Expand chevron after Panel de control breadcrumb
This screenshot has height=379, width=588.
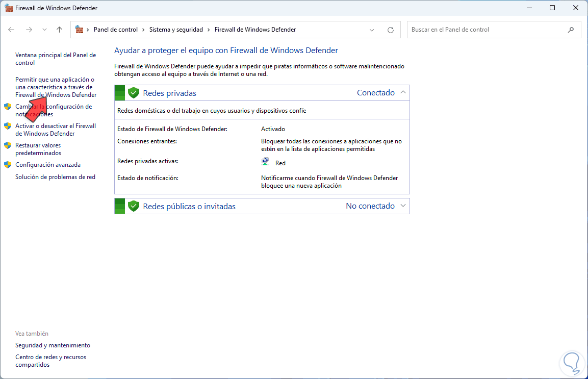(143, 30)
